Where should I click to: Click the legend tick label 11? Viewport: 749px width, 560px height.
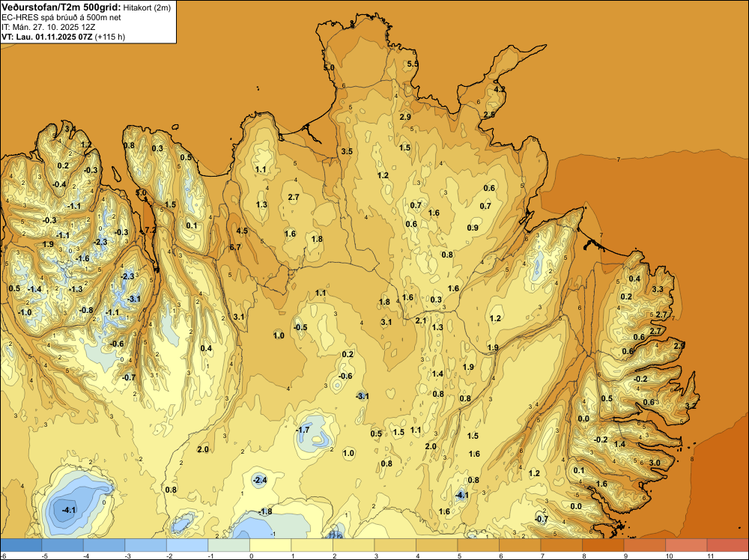(710, 556)
